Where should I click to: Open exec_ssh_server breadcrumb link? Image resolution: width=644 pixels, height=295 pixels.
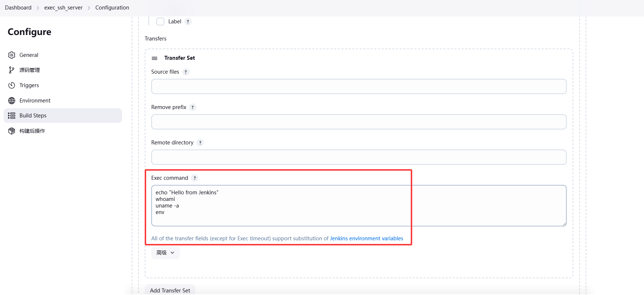(x=63, y=8)
